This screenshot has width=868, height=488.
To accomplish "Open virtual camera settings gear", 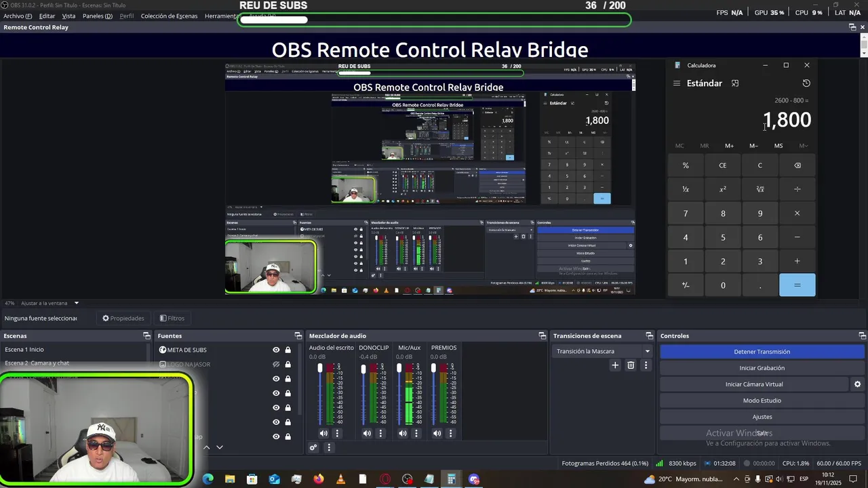I will coord(857,384).
